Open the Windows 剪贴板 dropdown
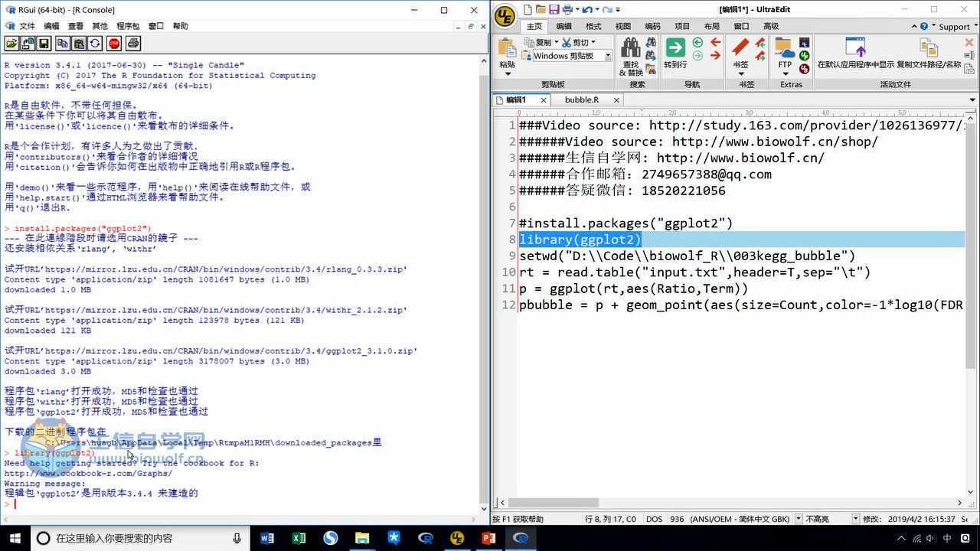 pyautogui.click(x=608, y=56)
